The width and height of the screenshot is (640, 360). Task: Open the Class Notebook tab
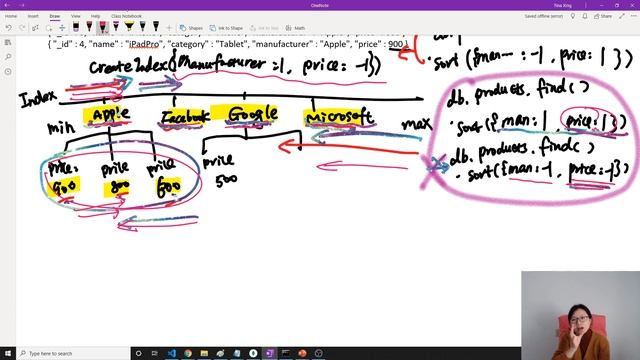point(126,16)
